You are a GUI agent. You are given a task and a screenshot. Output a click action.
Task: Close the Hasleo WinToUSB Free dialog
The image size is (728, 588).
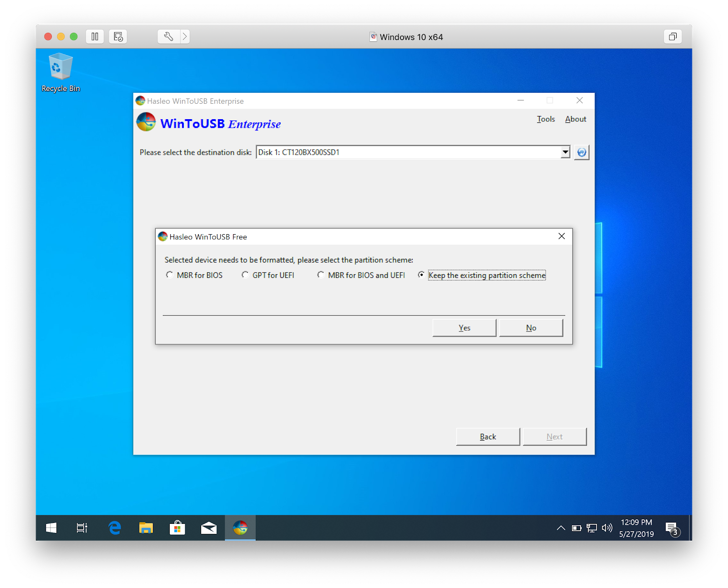point(561,236)
